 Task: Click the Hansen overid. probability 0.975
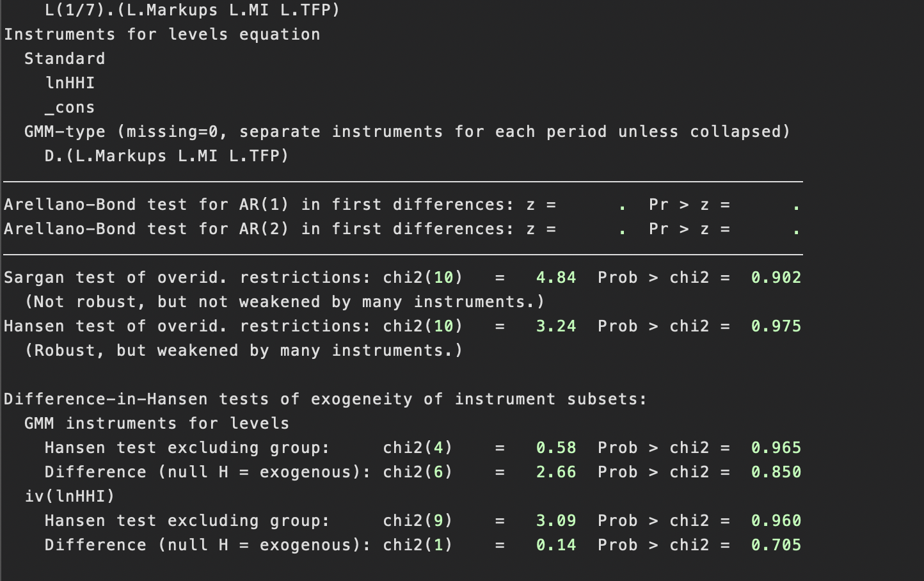(776, 326)
